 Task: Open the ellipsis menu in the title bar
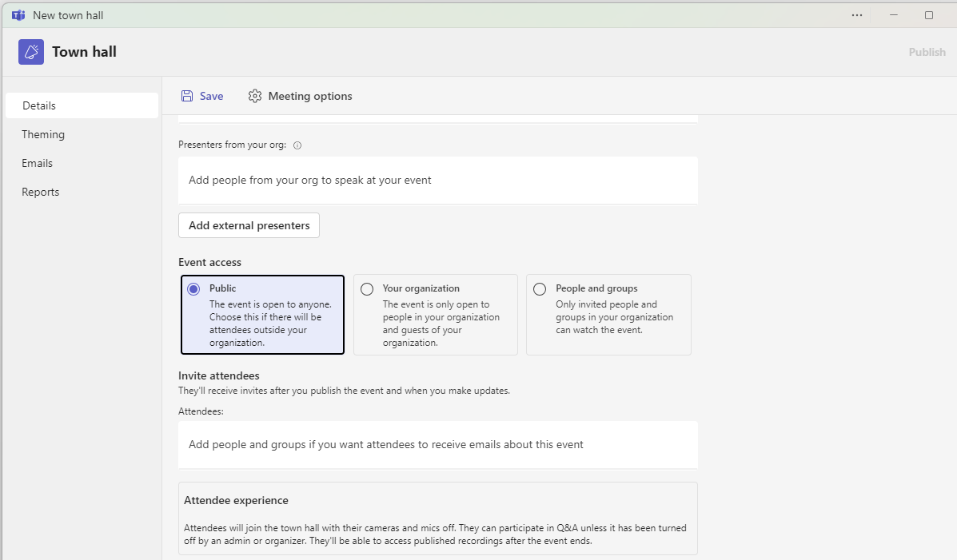[x=856, y=14]
